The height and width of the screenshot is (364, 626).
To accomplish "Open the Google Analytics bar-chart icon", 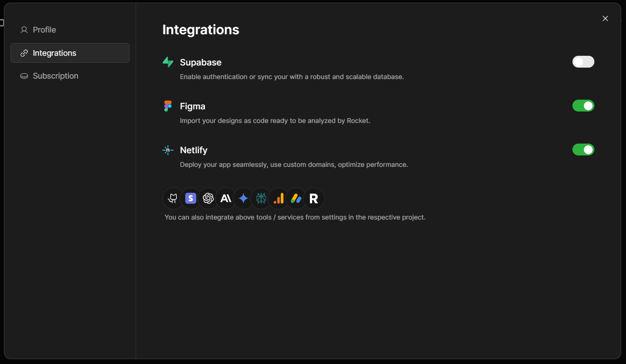I will 279,198.
